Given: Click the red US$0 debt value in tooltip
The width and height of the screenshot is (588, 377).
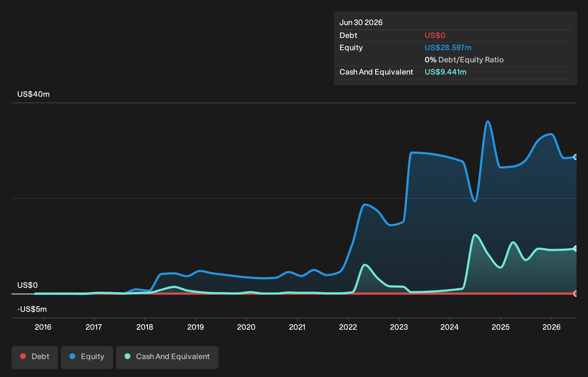Looking at the screenshot, I should pyautogui.click(x=435, y=35).
